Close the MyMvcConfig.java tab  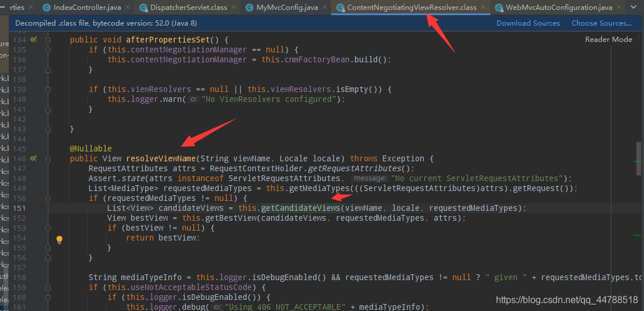(x=325, y=8)
